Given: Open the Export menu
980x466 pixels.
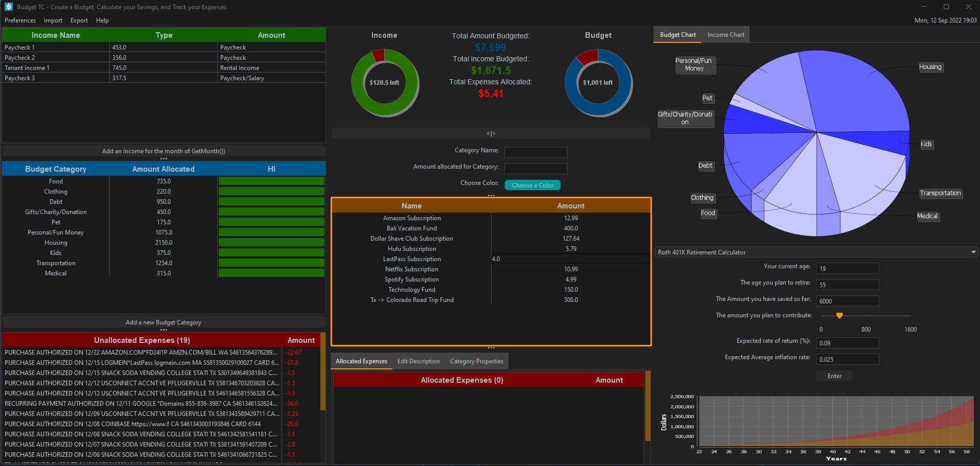Looking at the screenshot, I should pyautogui.click(x=79, y=20).
